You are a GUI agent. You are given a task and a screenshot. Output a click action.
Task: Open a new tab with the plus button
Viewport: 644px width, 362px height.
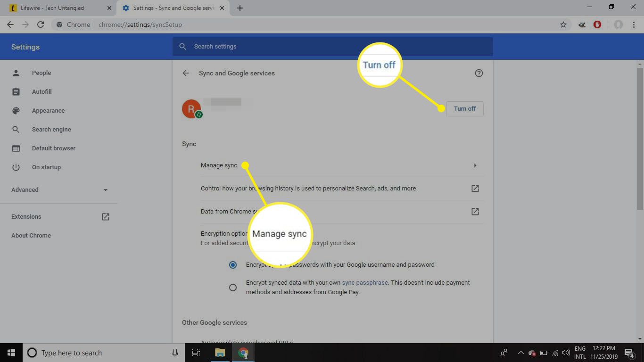pyautogui.click(x=239, y=8)
